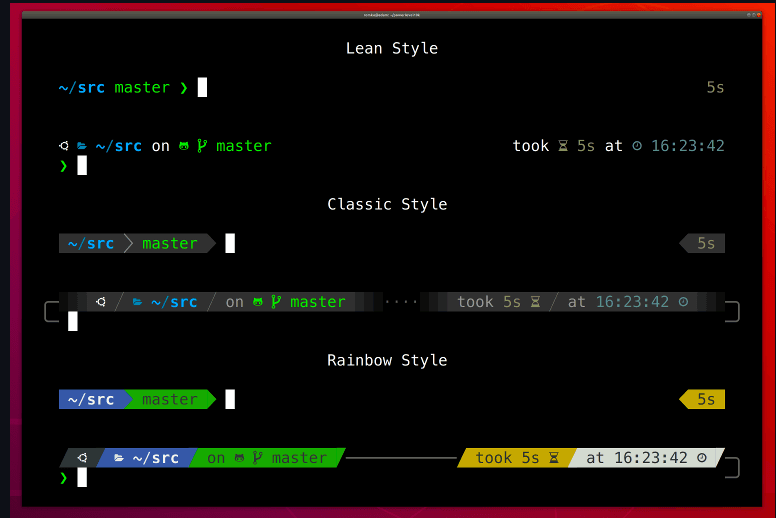Image resolution: width=776 pixels, height=518 pixels.
Task: Click the 16:23:42 time in the Lean prompt
Action: [x=688, y=146]
